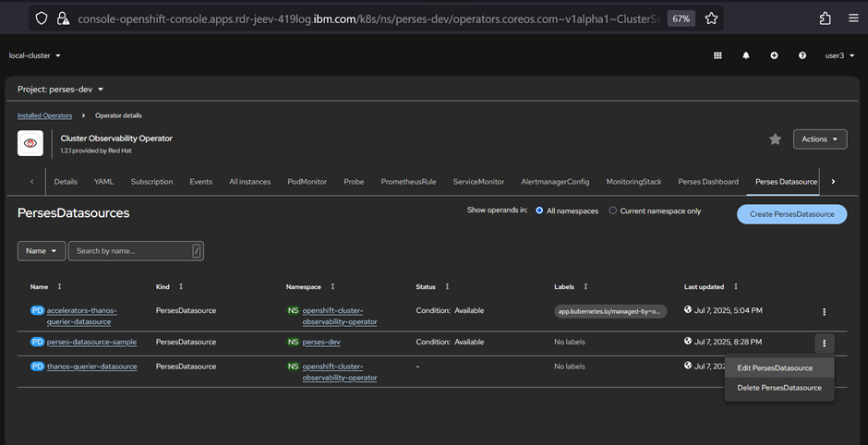Open the perses-datasource-sample link
The image size is (868, 445).
pos(91,342)
